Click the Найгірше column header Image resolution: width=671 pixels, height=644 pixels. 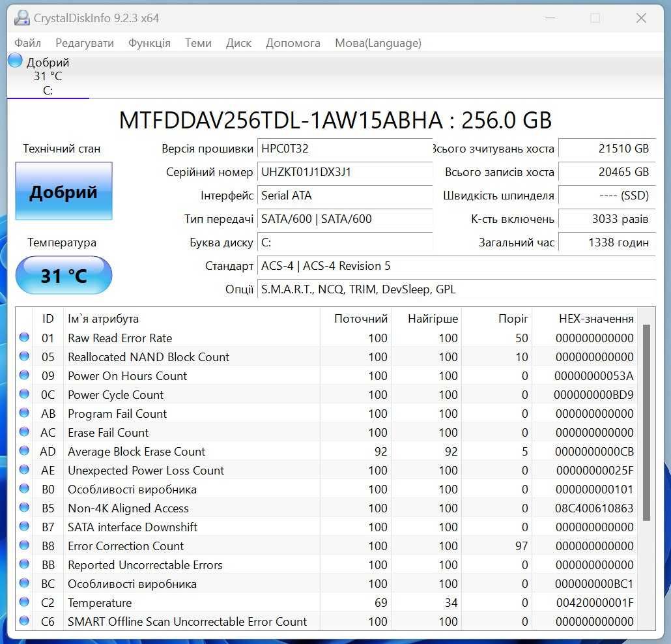point(426,319)
